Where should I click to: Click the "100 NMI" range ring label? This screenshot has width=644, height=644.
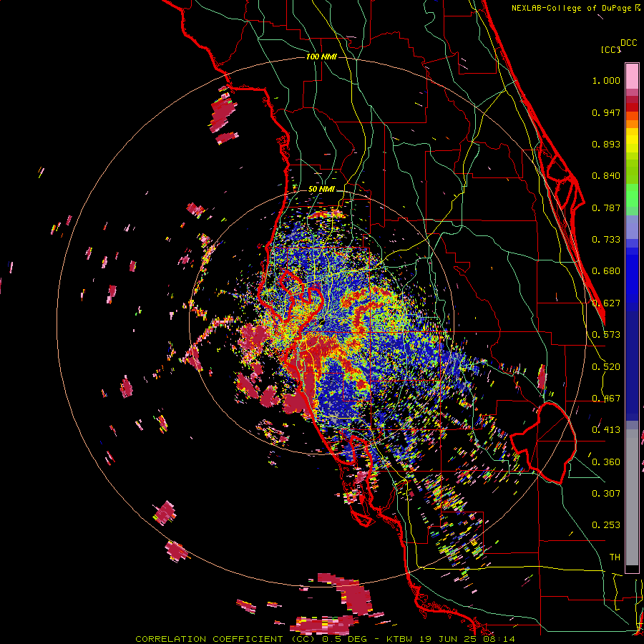point(321,57)
